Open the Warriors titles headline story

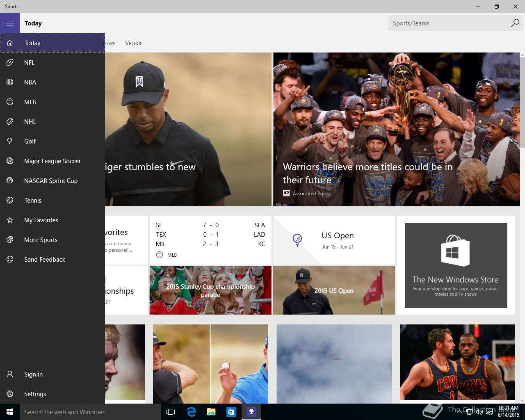point(396,129)
